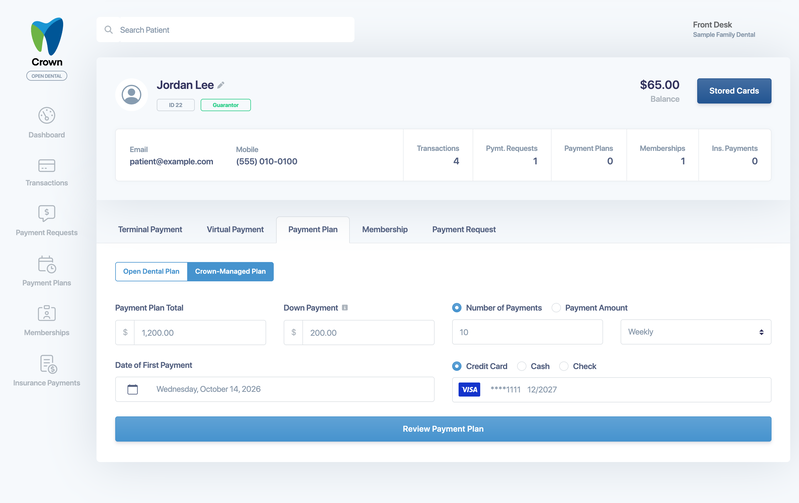Select the Number of Payments radio button

(457, 308)
